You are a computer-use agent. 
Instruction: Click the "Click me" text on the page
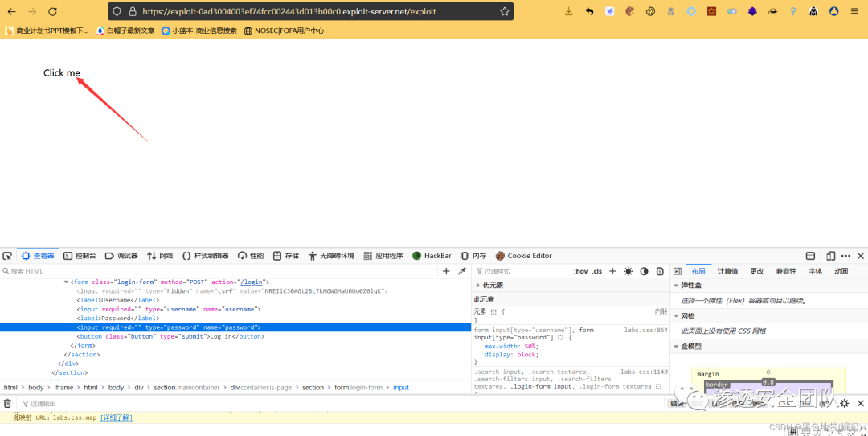click(61, 73)
